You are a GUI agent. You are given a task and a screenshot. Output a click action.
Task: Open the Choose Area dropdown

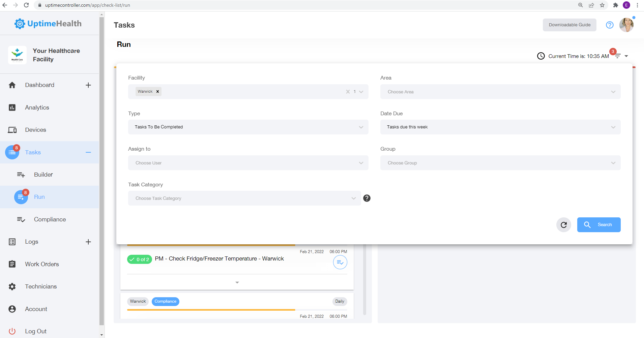[x=500, y=92]
